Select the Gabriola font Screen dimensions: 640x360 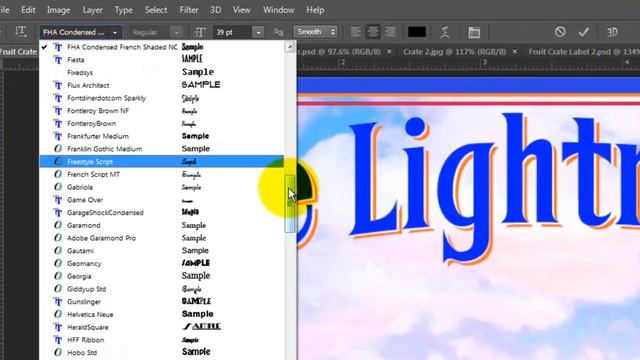[x=162, y=187]
